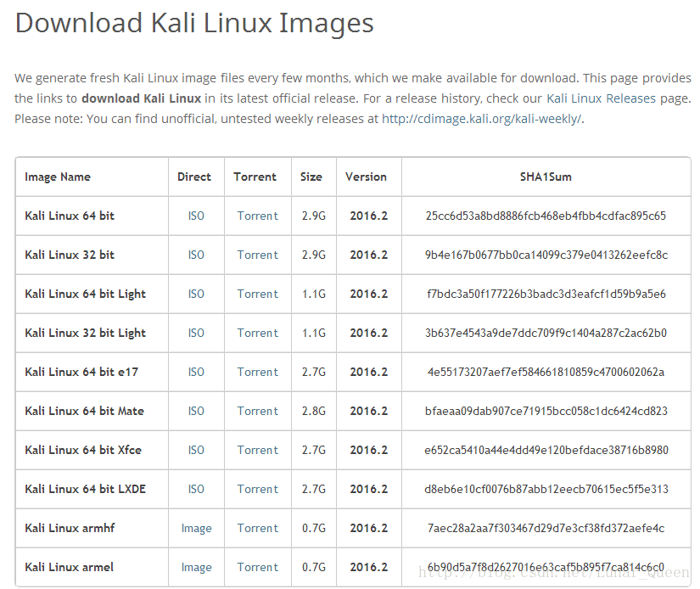Download the Kali Linux 64 bit Mate ISO
This screenshot has height=589, width=700.
(196, 411)
